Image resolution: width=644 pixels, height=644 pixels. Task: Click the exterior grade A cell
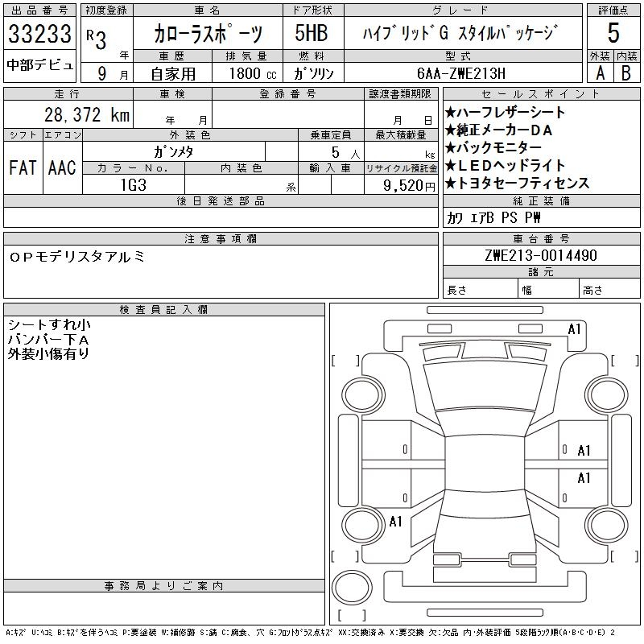(600, 72)
